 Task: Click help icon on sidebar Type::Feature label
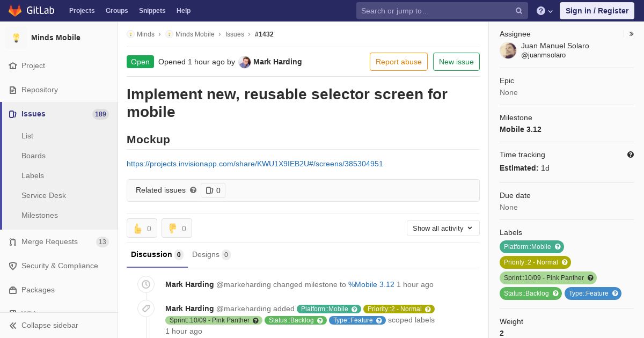(615, 293)
